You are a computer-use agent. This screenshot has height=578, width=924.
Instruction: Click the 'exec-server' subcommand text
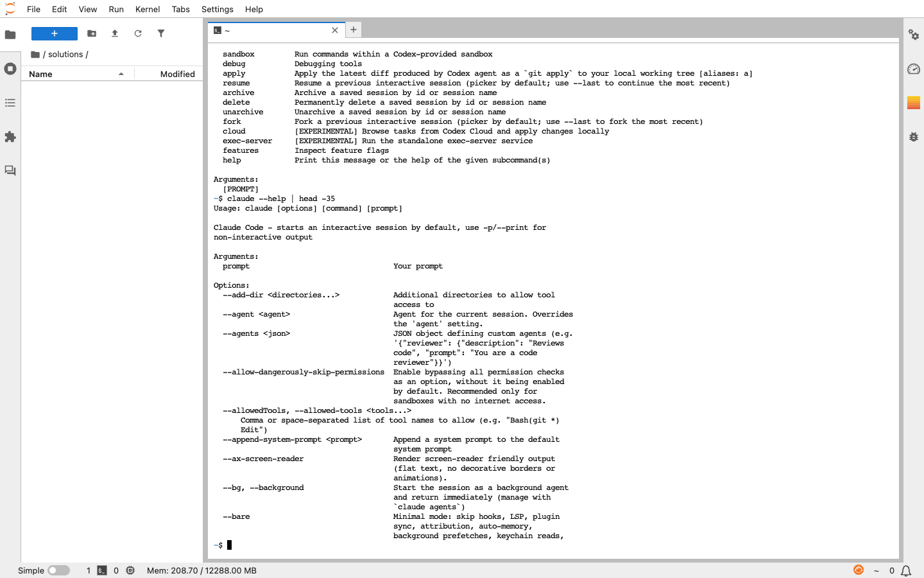coord(247,141)
